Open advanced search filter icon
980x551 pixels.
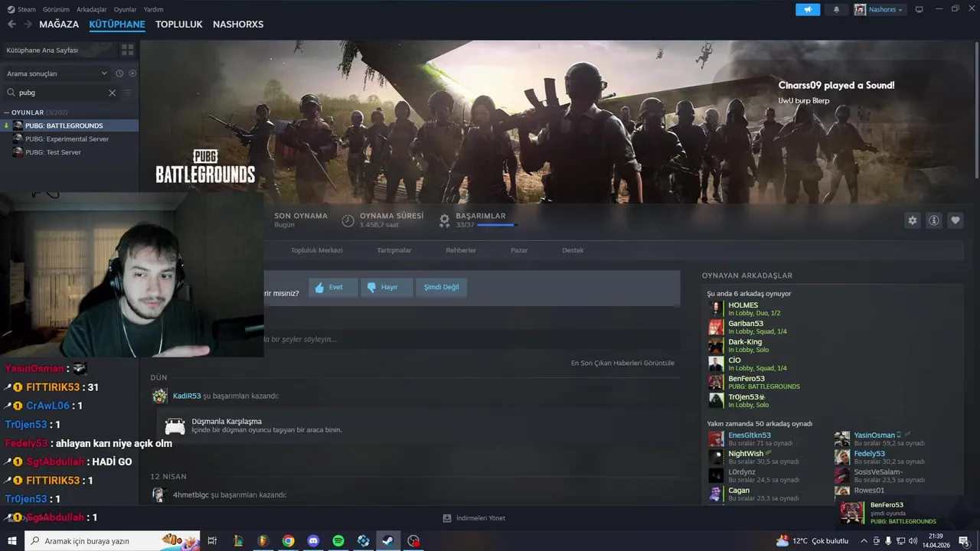point(128,93)
